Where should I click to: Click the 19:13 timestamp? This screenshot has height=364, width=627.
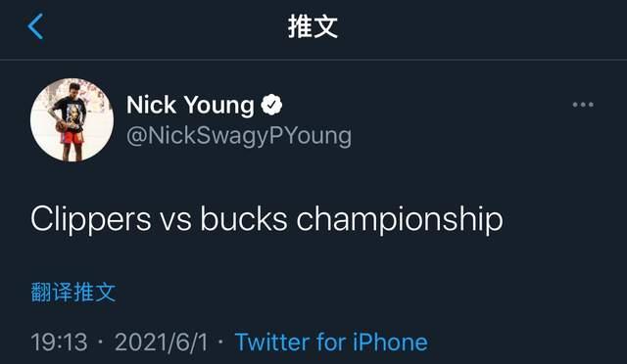point(59,342)
